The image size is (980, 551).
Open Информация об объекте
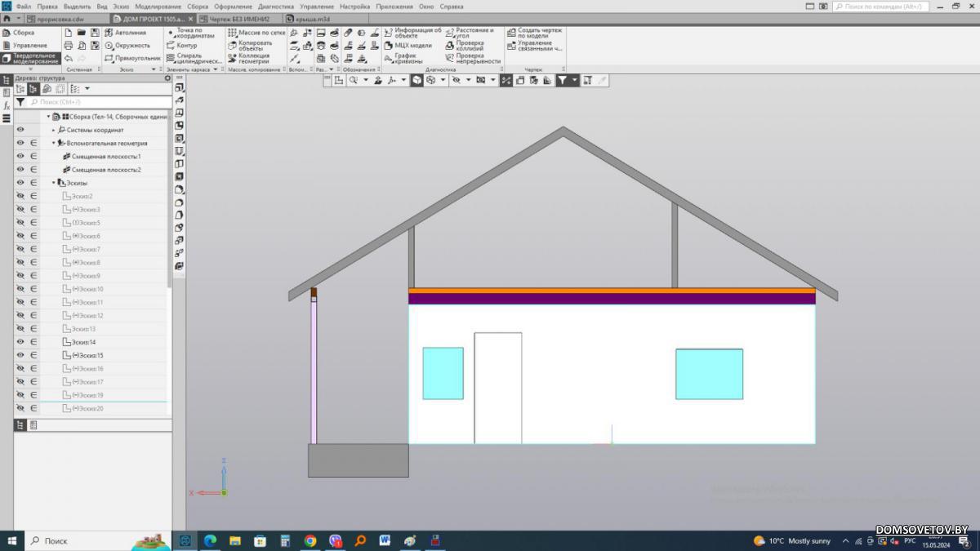point(412,33)
